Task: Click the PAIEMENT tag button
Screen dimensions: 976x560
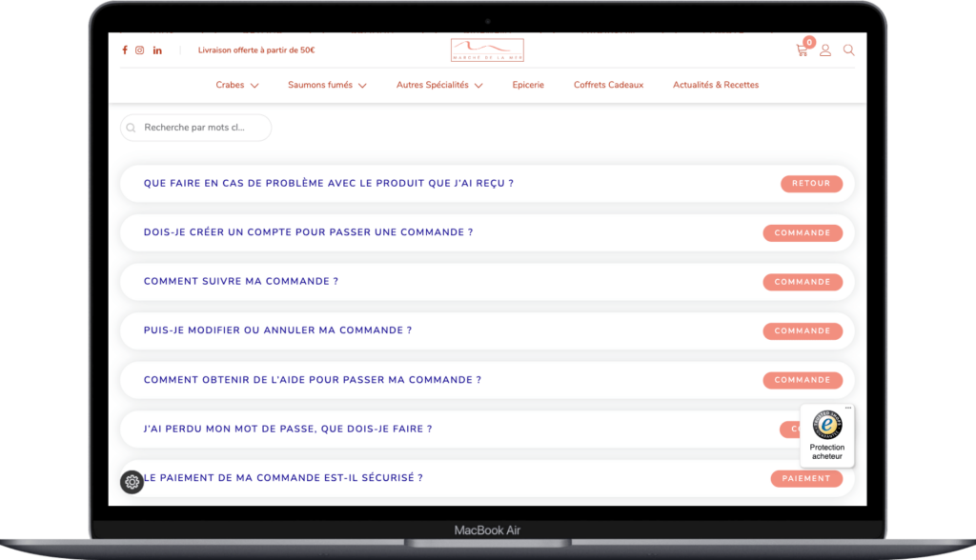Action: (x=806, y=479)
